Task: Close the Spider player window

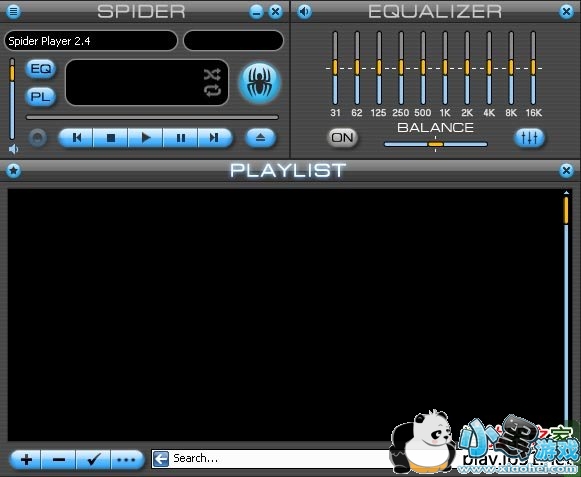Action: pyautogui.click(x=275, y=12)
